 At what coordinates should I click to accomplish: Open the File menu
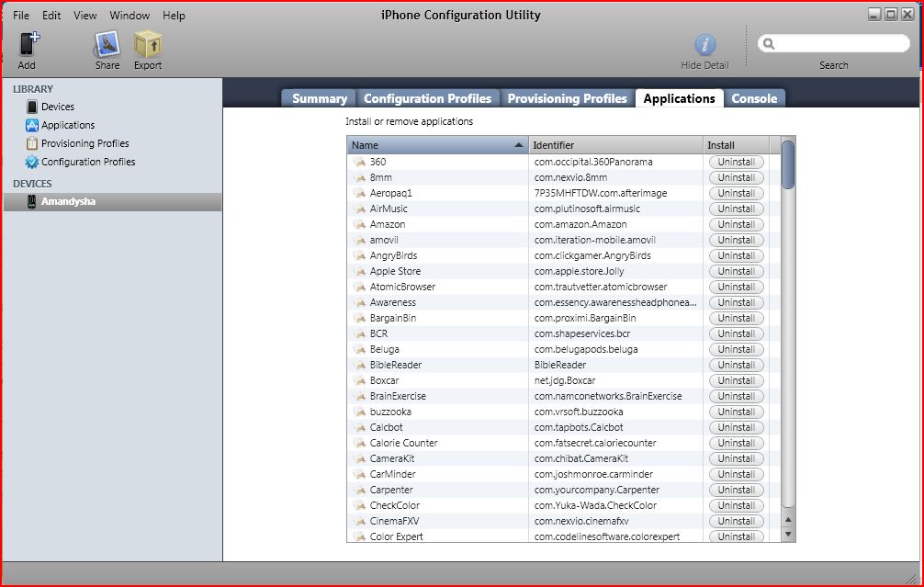[21, 16]
